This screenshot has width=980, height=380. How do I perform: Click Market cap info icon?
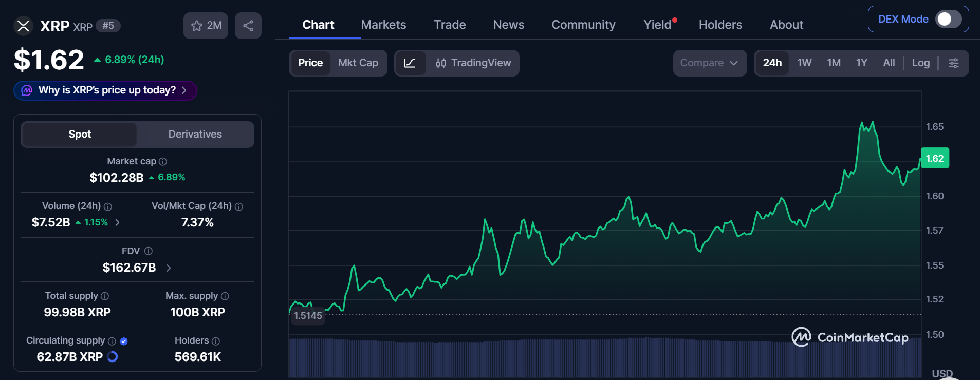[163, 162]
